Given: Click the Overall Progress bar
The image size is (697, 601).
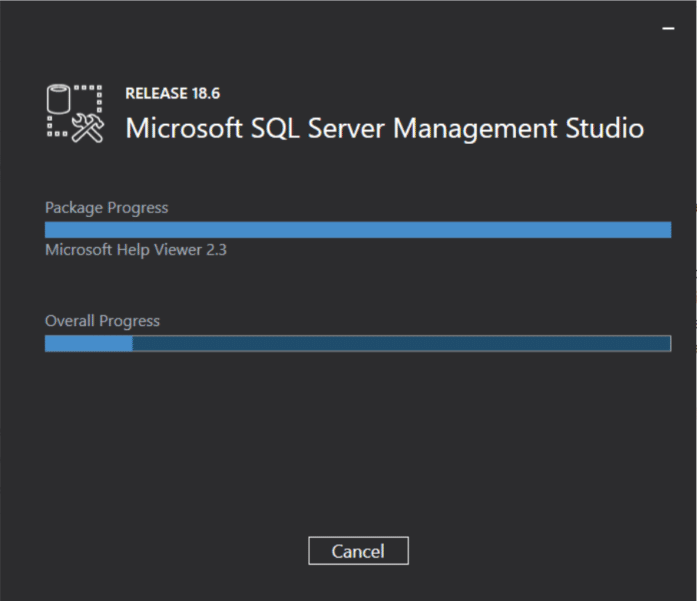Looking at the screenshot, I should click(358, 344).
